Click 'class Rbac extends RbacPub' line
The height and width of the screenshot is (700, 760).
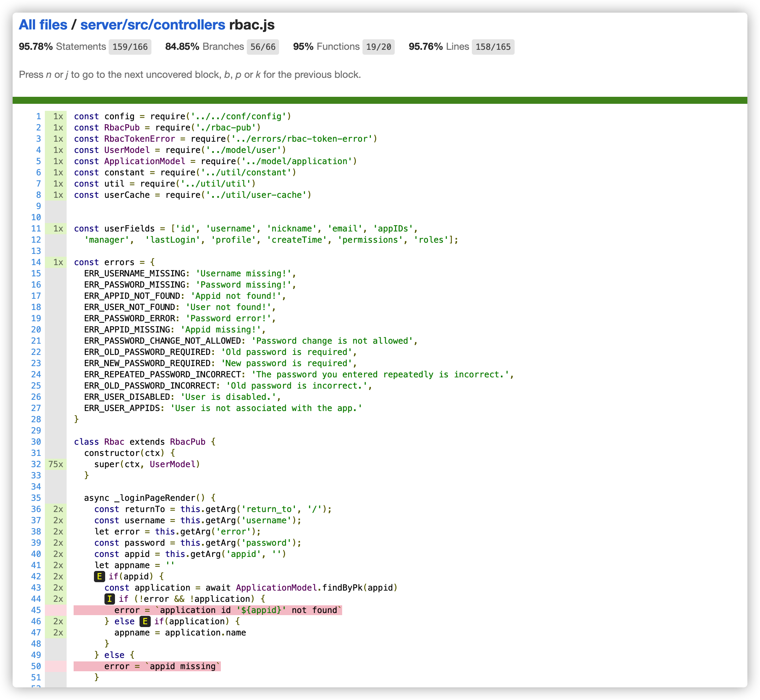(145, 442)
